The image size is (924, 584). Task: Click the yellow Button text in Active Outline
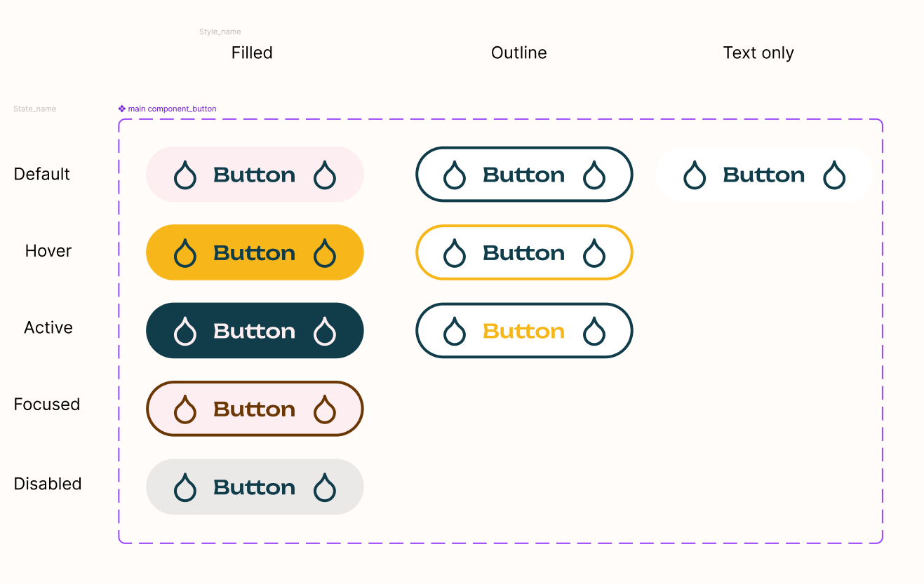click(523, 331)
